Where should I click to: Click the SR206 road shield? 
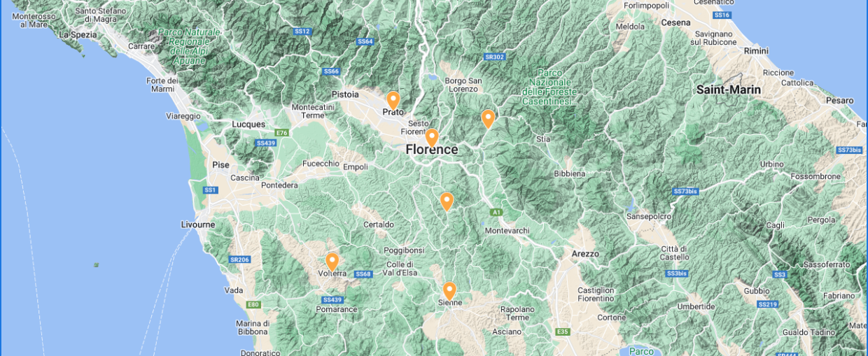[x=239, y=259]
